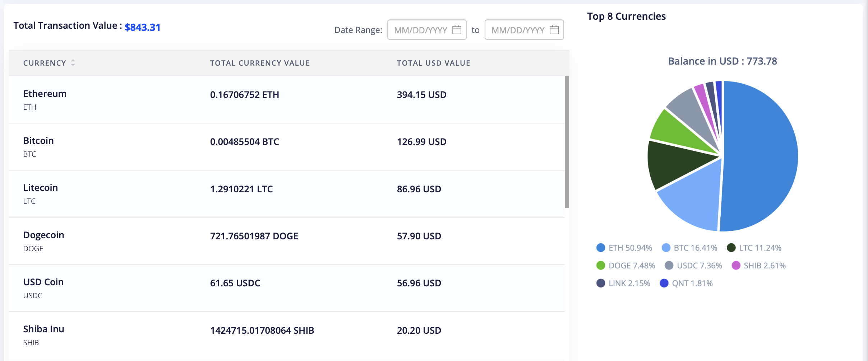Toggle ETH legend dot in chart
The height and width of the screenshot is (361, 868).
tap(600, 248)
